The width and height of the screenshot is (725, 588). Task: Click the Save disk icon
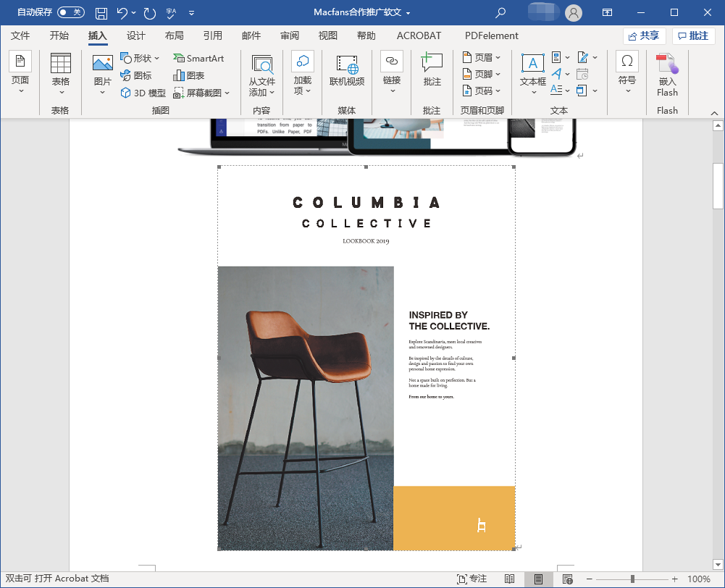point(101,13)
